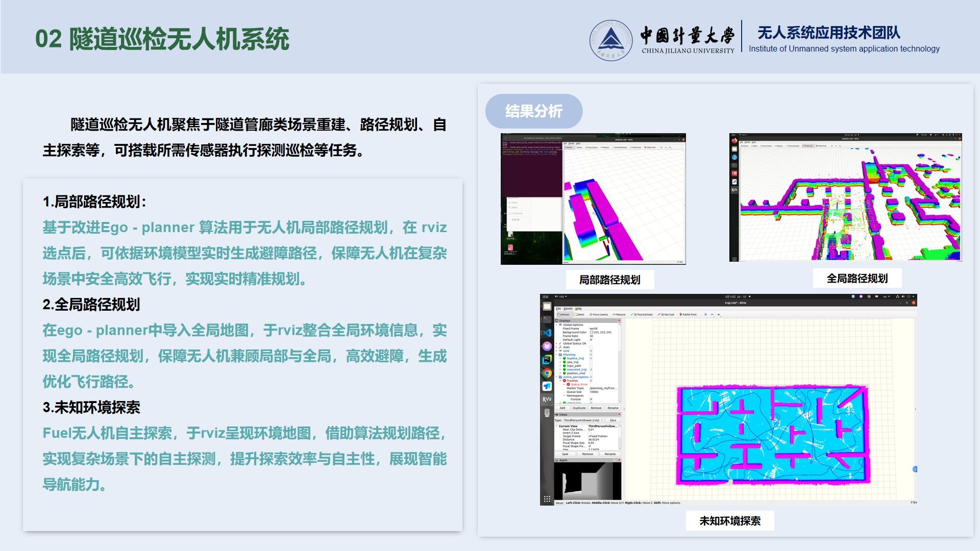The width and height of the screenshot is (980, 551).
Task: Launch Chrome from the Ubuntu dock
Action: 547,373
